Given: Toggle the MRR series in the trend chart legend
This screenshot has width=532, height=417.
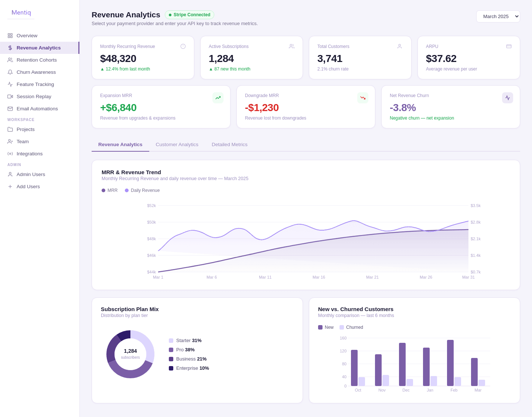Looking at the screenshot, I should 109,190.
